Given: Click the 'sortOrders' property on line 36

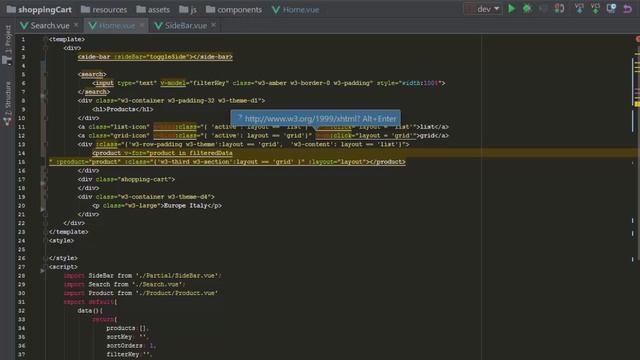Looking at the screenshot, I should click(124, 346).
